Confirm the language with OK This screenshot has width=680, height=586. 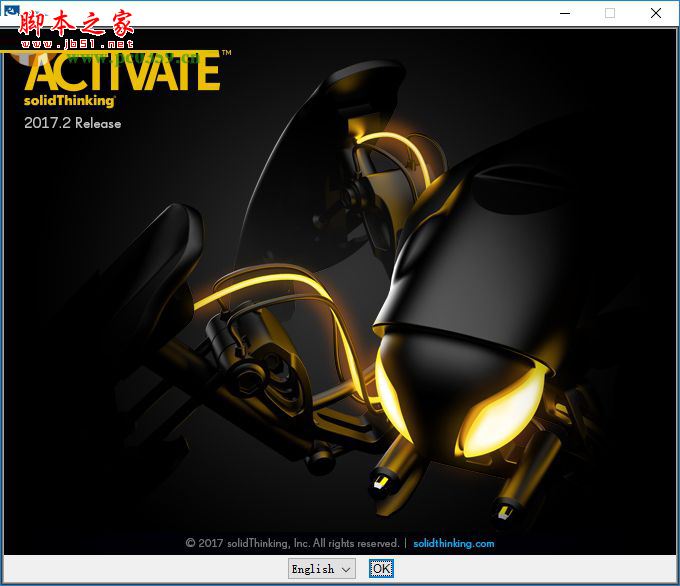(x=381, y=568)
